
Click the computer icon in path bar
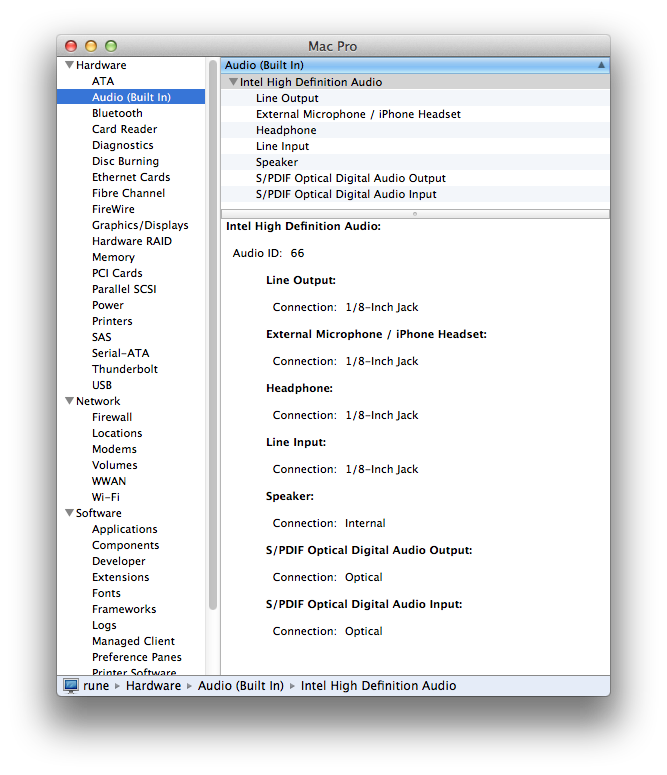point(71,686)
